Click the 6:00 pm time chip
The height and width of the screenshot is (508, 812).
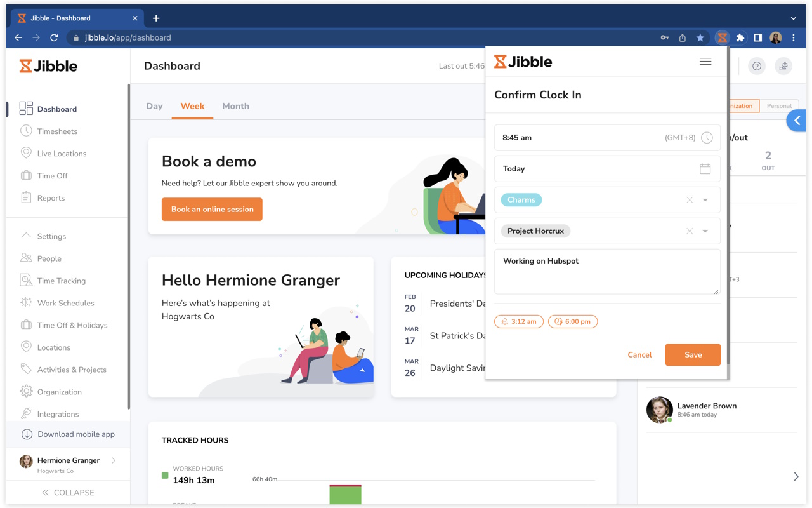tap(573, 321)
